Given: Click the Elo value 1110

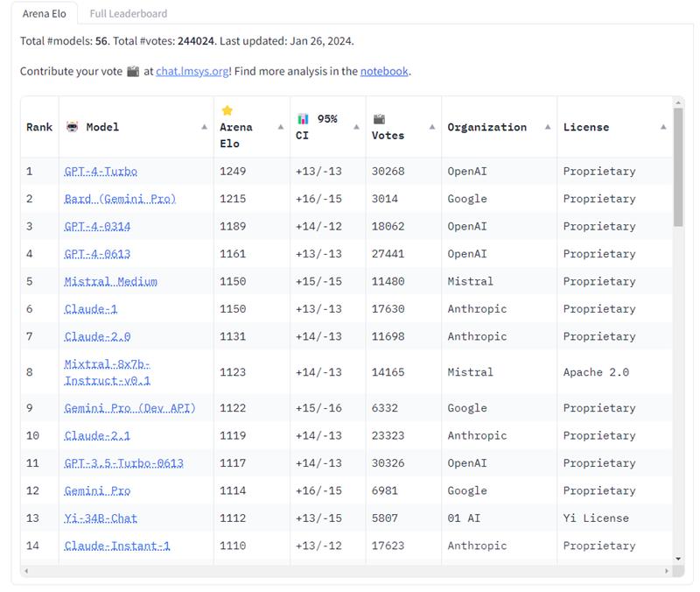Looking at the screenshot, I should pyautogui.click(x=233, y=546).
